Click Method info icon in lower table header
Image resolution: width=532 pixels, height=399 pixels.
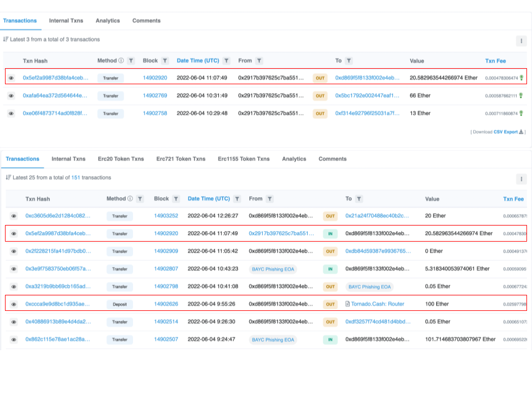pos(130,198)
